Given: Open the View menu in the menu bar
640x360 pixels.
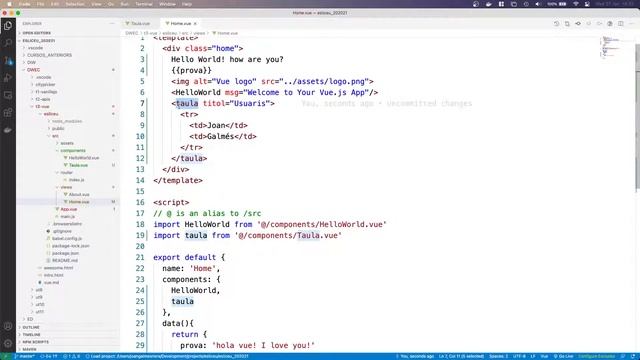Looking at the screenshot, I should point(96,4).
